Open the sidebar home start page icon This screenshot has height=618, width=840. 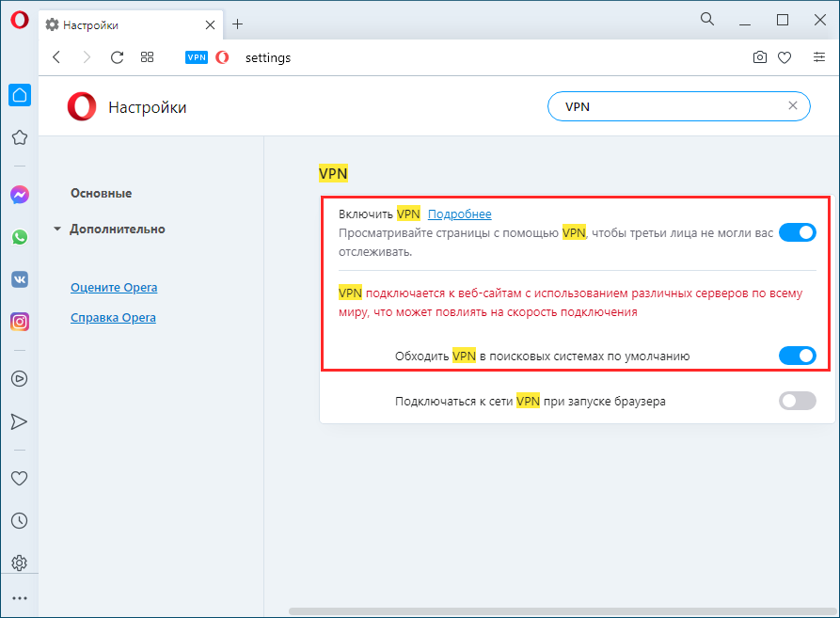[20, 95]
